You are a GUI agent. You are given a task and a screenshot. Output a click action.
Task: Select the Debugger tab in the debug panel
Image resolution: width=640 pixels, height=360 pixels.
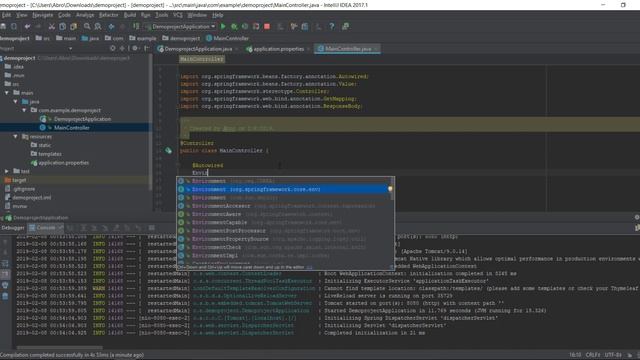pyautogui.click(x=13, y=228)
